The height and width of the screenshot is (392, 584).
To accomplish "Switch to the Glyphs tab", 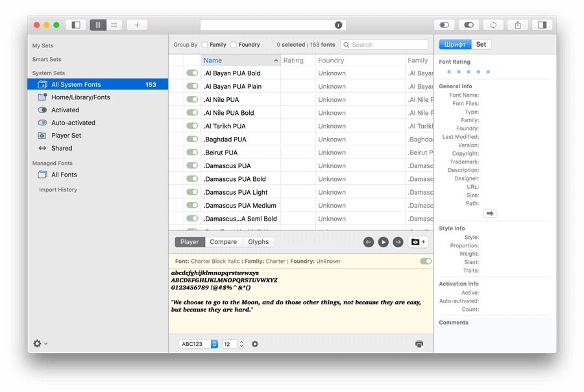I will click(x=258, y=242).
